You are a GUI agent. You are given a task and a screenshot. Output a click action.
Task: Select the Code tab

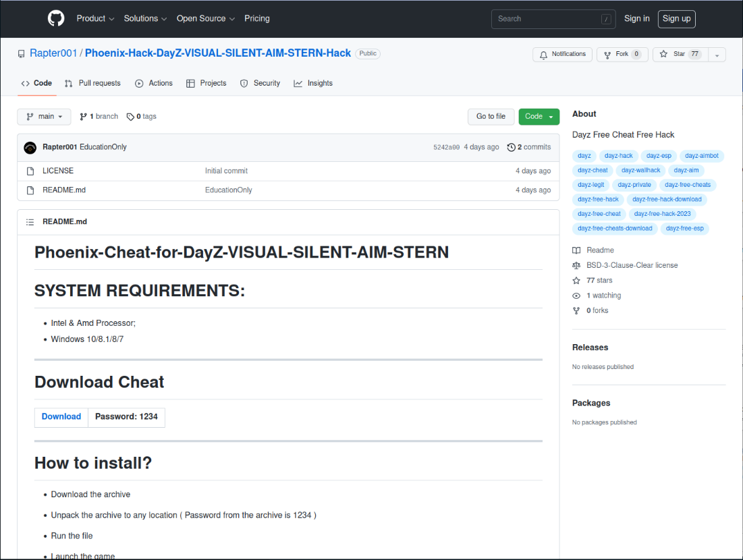[37, 84]
